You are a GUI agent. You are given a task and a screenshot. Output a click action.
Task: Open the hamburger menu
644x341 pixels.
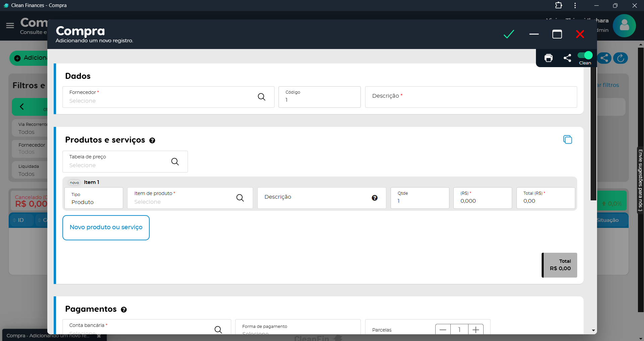tap(10, 26)
